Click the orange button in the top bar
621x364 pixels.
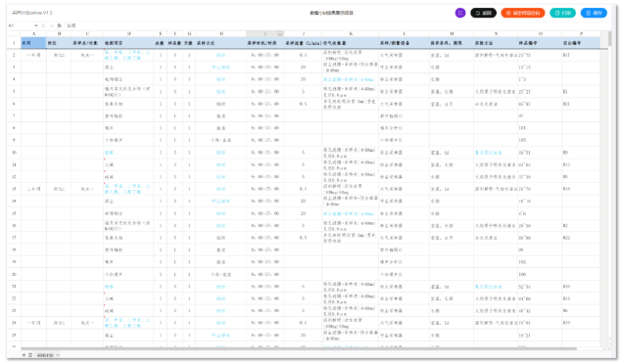coord(523,13)
